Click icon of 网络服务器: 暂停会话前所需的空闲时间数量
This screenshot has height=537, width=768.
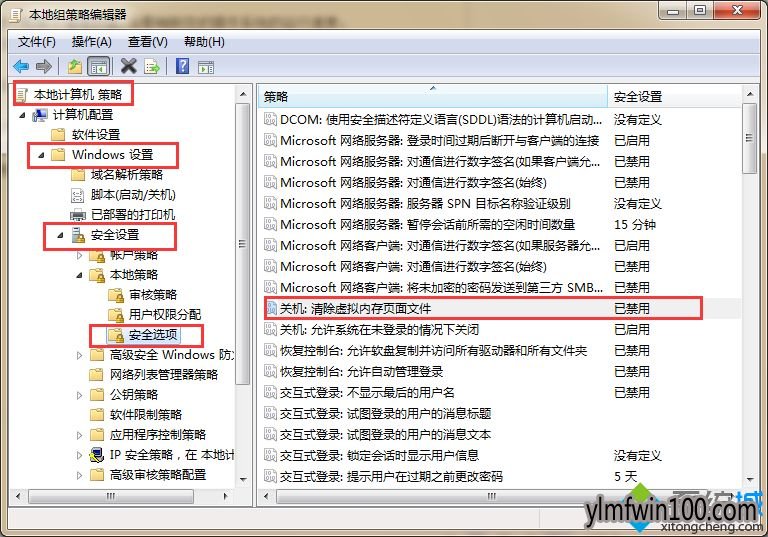pyautogui.click(x=270, y=224)
